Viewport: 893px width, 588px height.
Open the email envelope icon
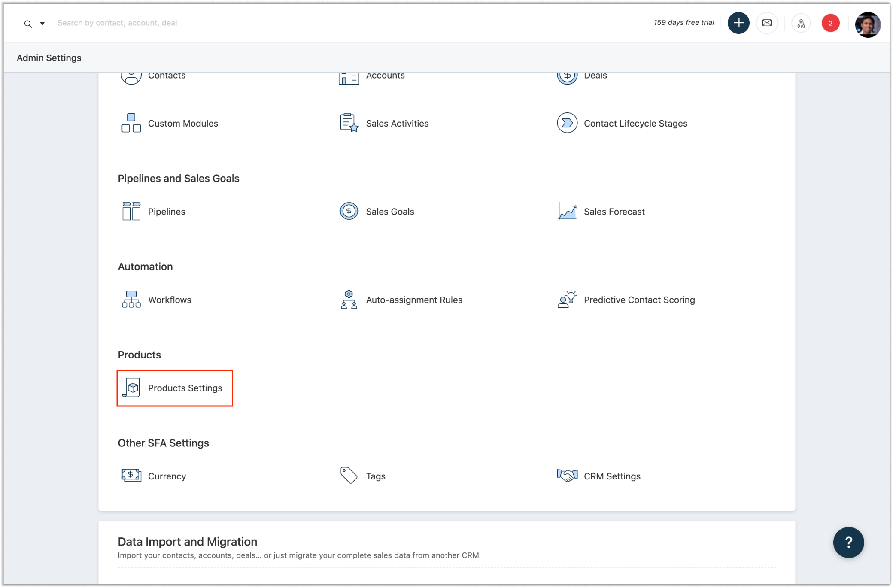pyautogui.click(x=767, y=23)
